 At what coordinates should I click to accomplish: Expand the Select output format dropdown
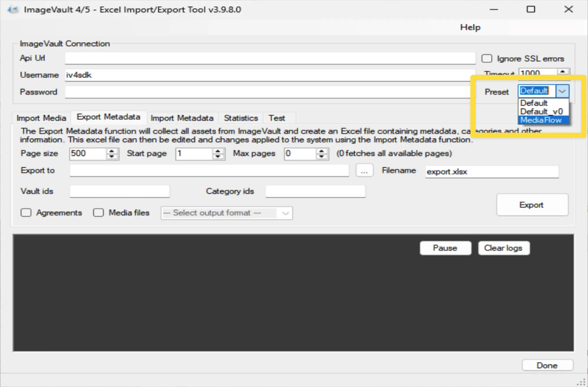click(x=285, y=213)
